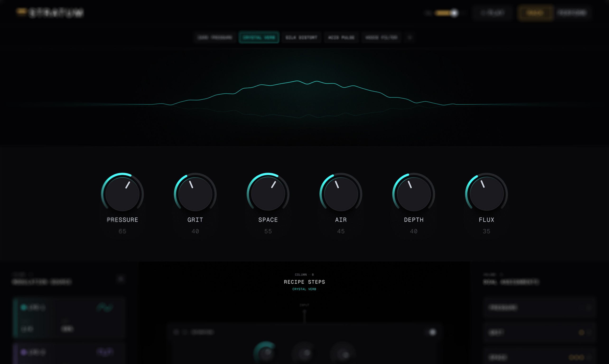This screenshot has width=609, height=364.
Task: Adjust the gold slider in the top bar
Action: click(454, 13)
